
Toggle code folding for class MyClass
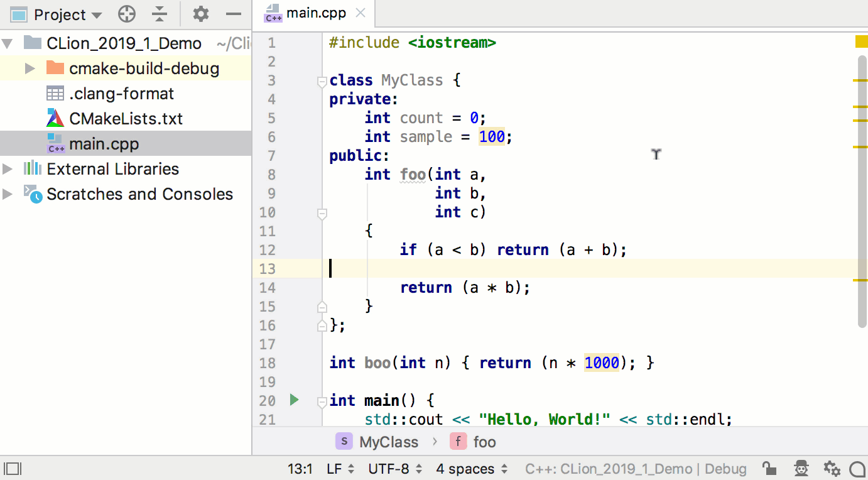tap(322, 81)
